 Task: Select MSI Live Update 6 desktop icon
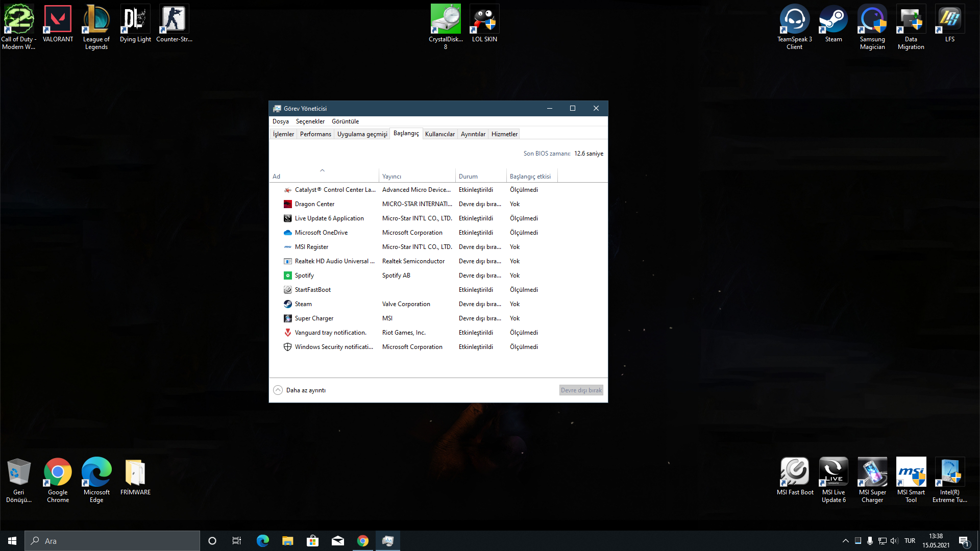(834, 480)
